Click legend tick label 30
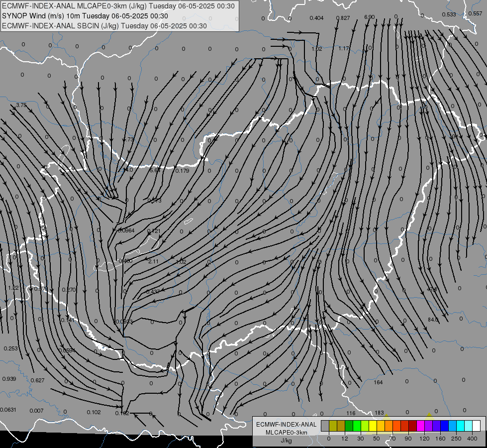 point(360,439)
